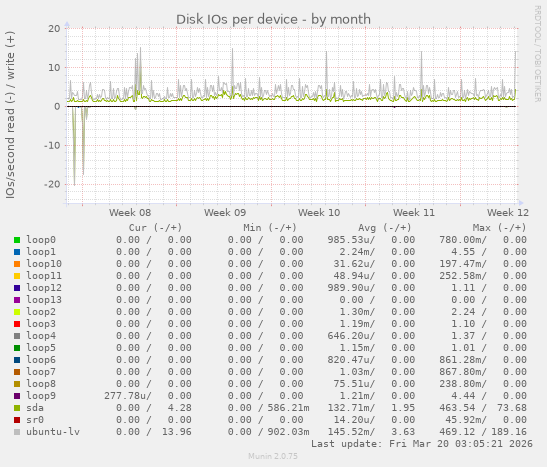
Task: Click the ubuntu-lv min value 902.03m
Action: [x=289, y=432]
